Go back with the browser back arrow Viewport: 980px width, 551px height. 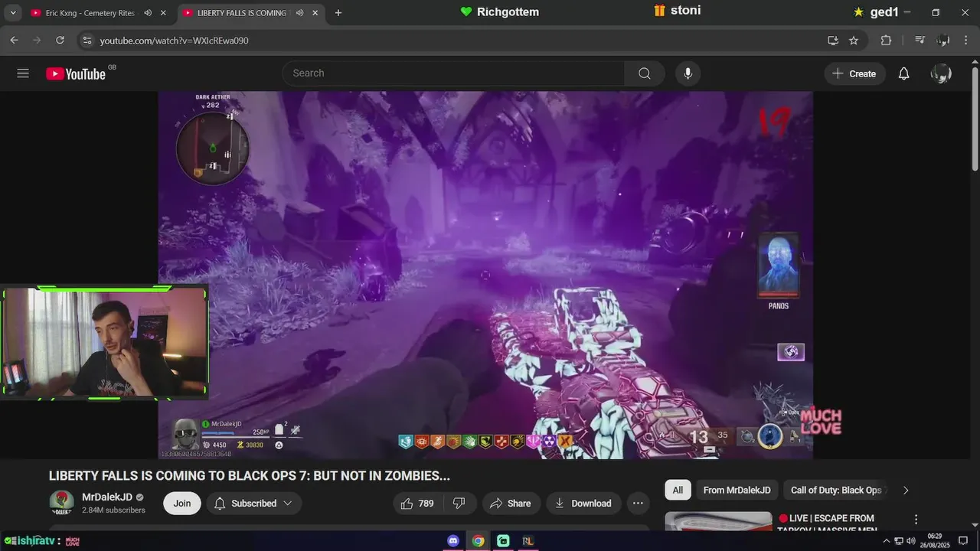click(x=14, y=41)
